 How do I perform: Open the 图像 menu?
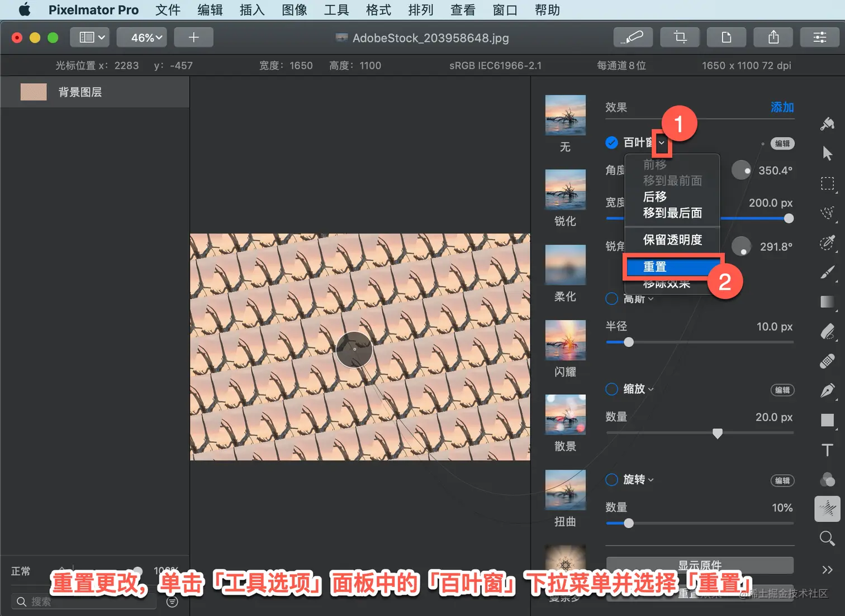click(295, 10)
